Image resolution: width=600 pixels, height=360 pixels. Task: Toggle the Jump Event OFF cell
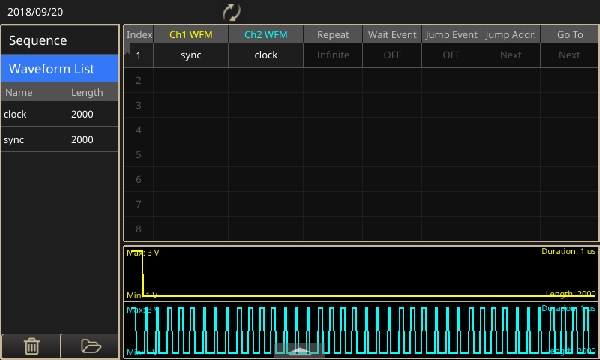click(451, 55)
